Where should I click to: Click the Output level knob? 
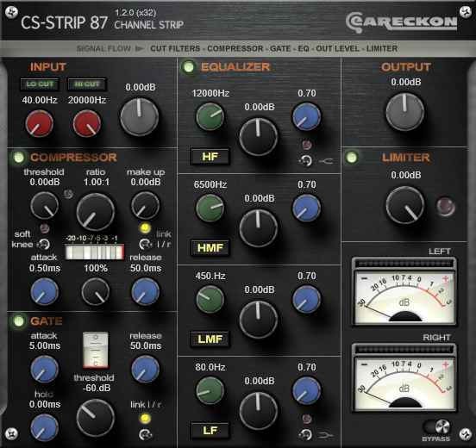pos(405,112)
